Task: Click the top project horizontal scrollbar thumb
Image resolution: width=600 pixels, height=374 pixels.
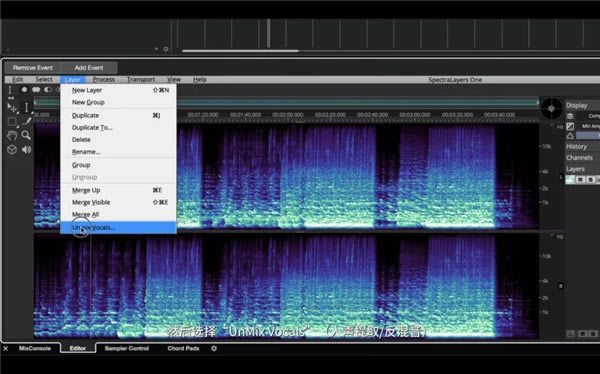Action: tap(240, 51)
